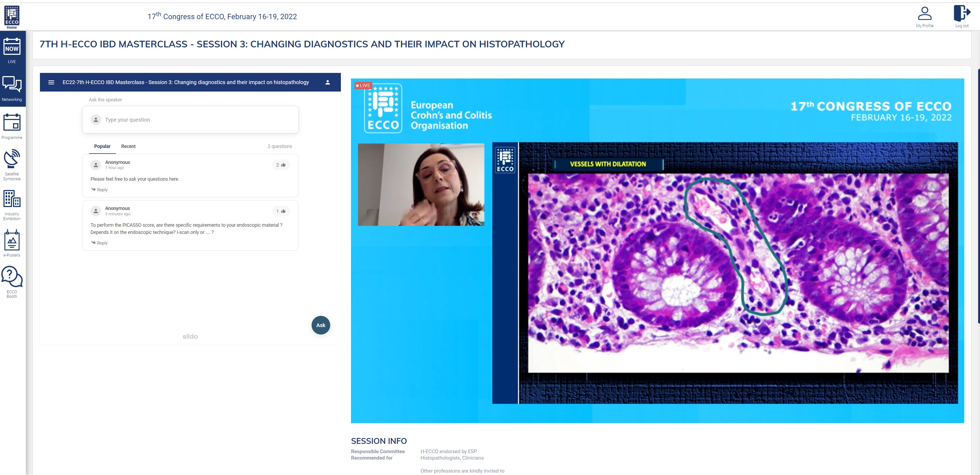This screenshot has height=475, width=980.
Task: Click the 'Ask the speaker' label
Action: pyautogui.click(x=105, y=100)
